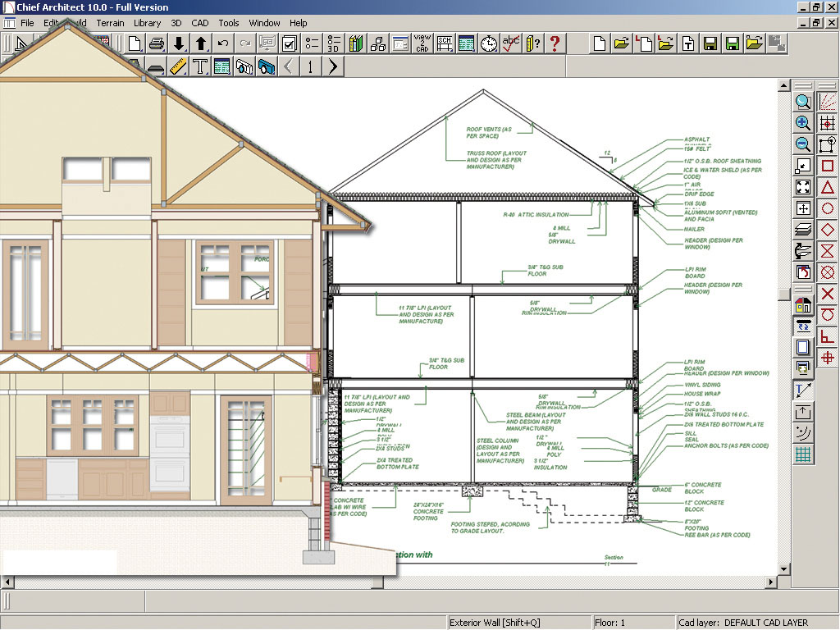
Task: Go to next page right arrow
Action: [333, 67]
